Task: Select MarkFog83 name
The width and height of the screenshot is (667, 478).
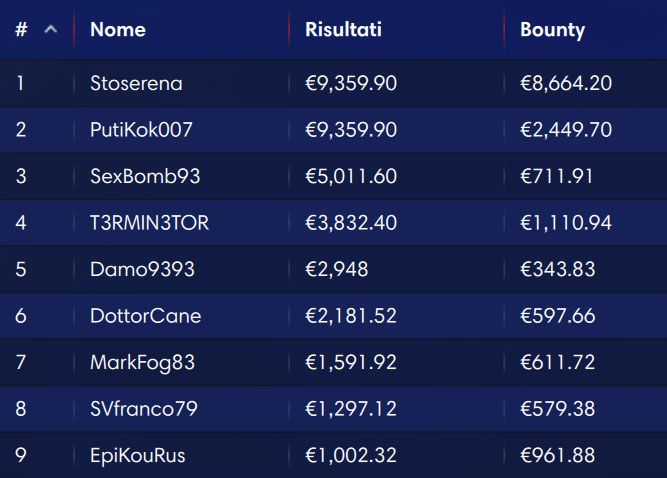Action: (x=143, y=362)
